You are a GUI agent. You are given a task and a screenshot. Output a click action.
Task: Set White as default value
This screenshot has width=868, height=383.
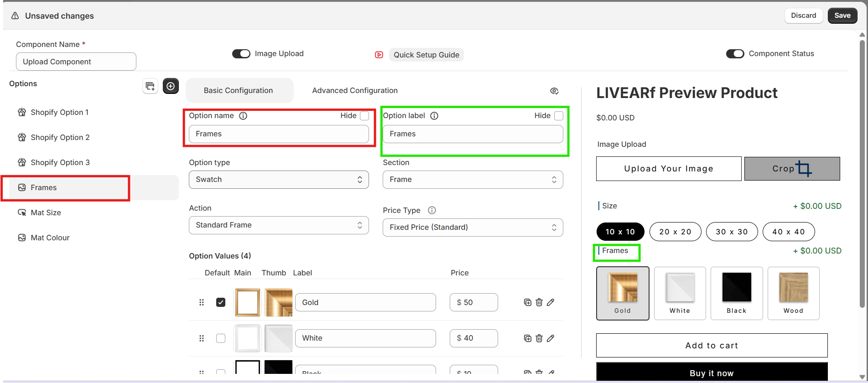pyautogui.click(x=221, y=338)
